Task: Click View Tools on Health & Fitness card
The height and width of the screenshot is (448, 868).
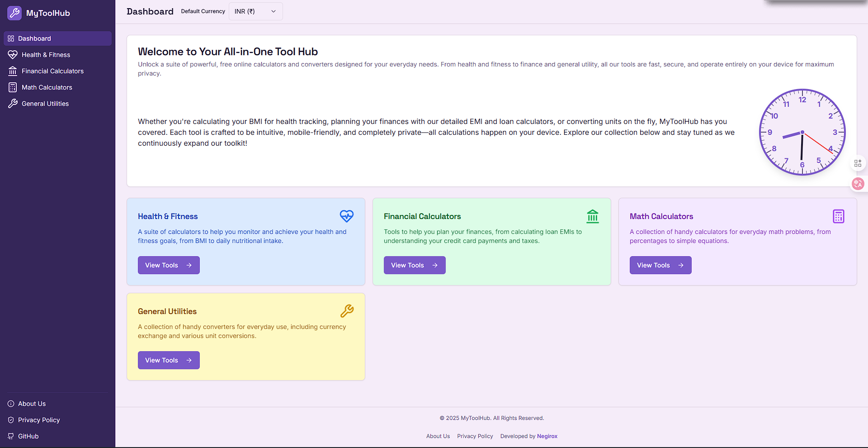Action: coord(169,265)
